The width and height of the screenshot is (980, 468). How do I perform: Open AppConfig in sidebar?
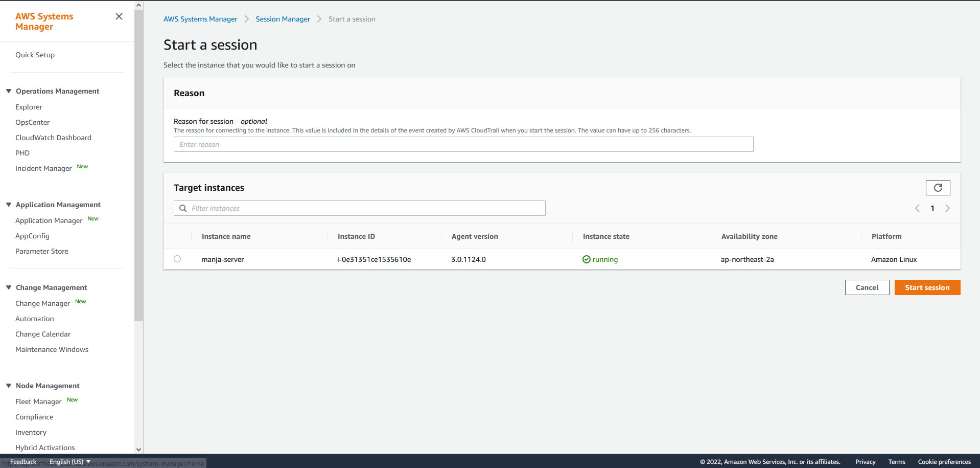pos(32,236)
